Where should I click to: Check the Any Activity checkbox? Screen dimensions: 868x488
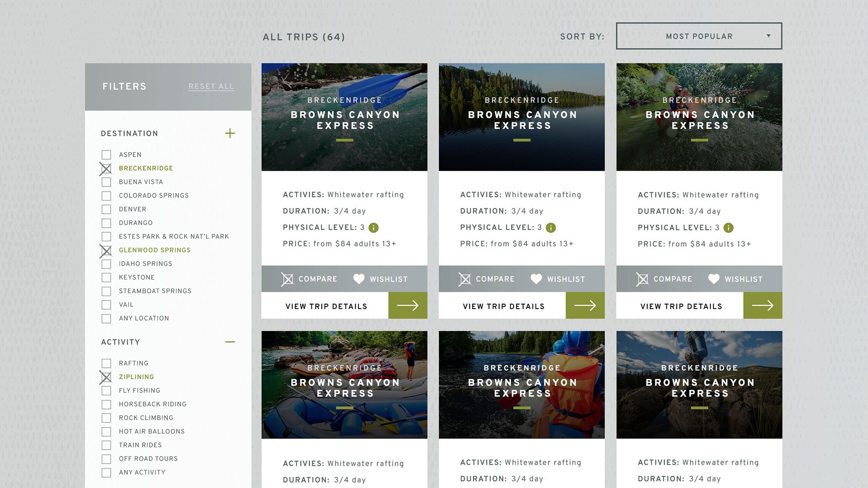pyautogui.click(x=106, y=473)
